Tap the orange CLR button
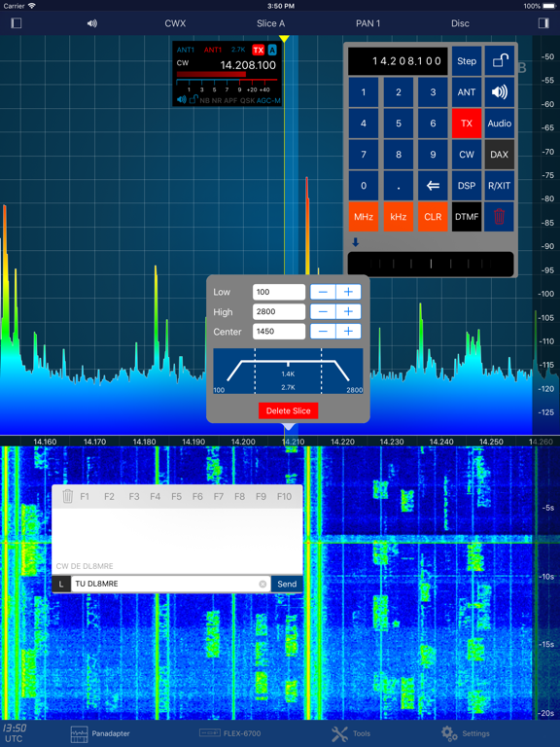The height and width of the screenshot is (747, 560). [x=433, y=217]
